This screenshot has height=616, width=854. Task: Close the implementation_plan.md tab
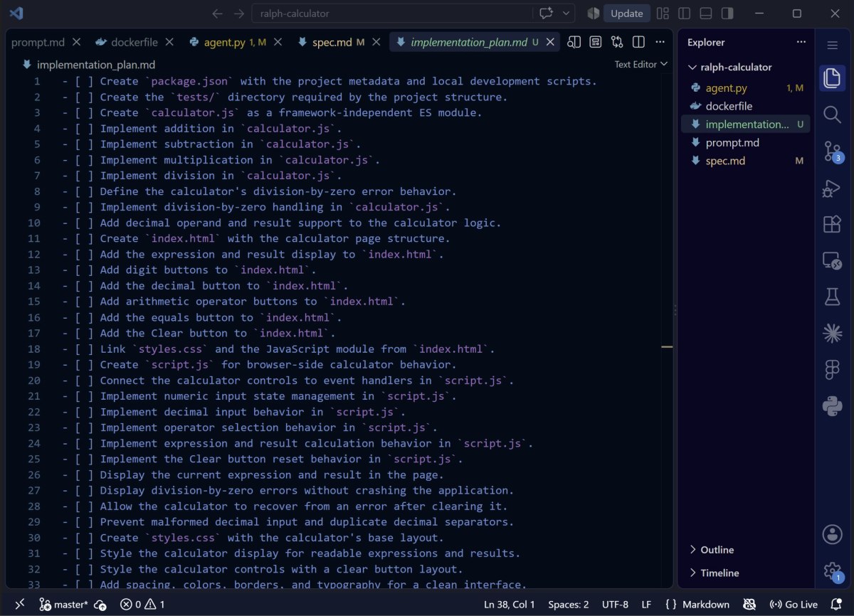(549, 43)
